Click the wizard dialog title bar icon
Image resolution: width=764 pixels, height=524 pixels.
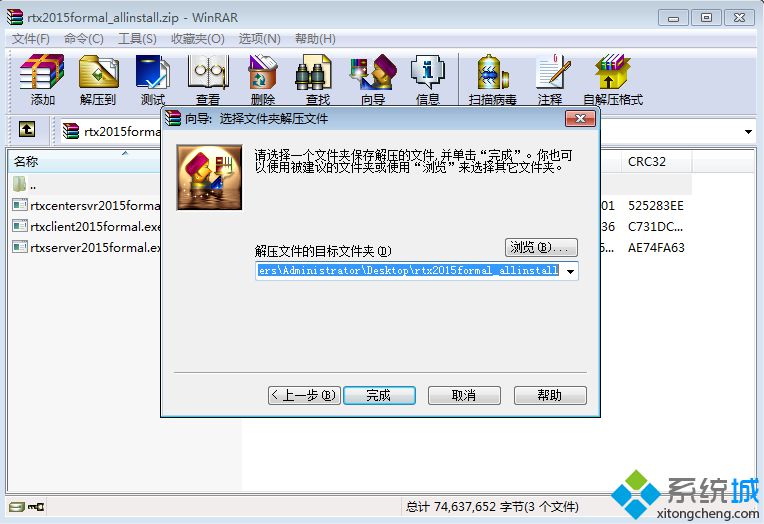[x=172, y=118]
